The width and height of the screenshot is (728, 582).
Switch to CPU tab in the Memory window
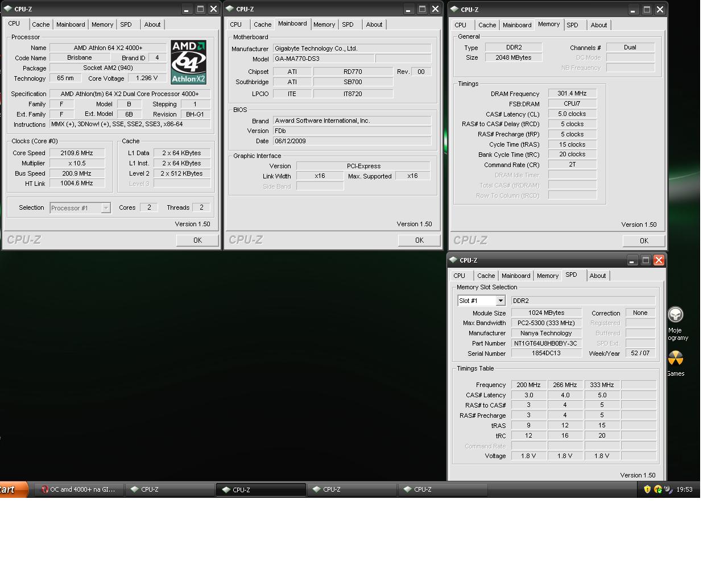[x=461, y=25]
